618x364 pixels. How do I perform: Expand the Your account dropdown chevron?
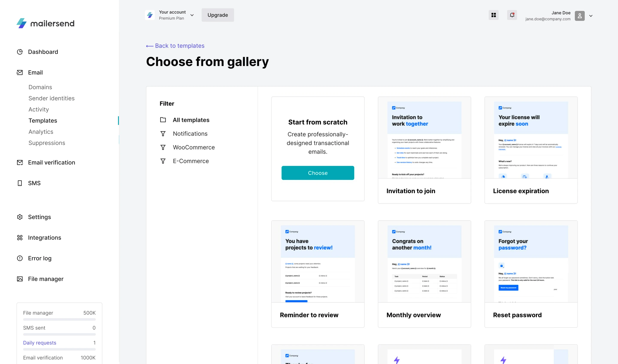click(192, 15)
